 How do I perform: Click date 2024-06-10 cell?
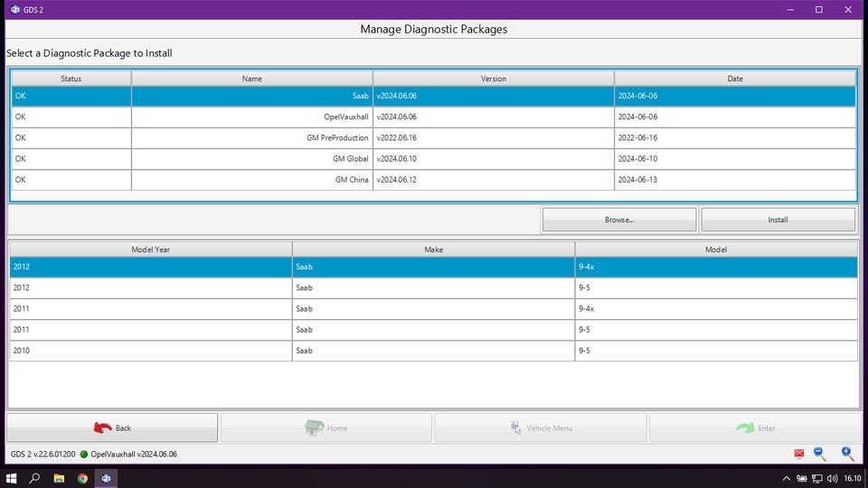tap(735, 159)
